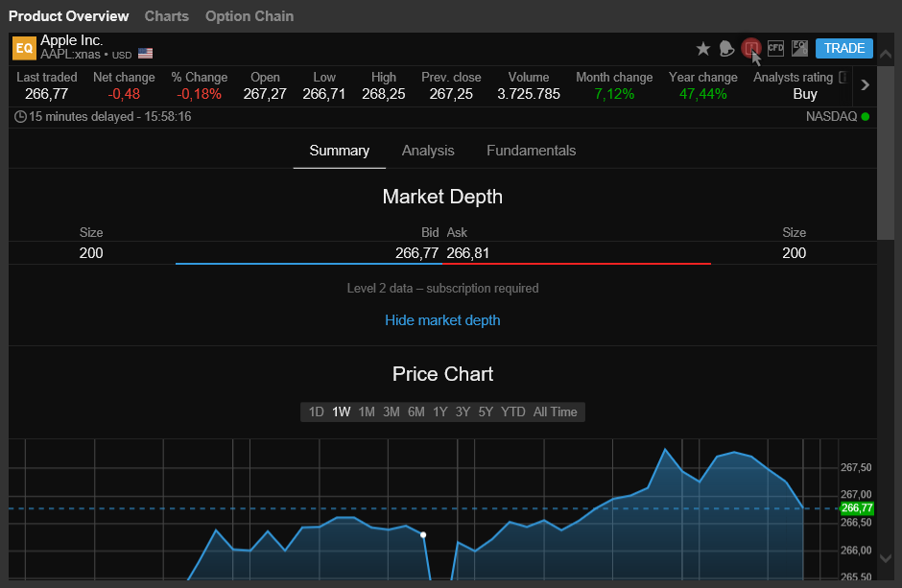Set the price chart range to 3Y
This screenshot has width=902, height=588.
463,412
